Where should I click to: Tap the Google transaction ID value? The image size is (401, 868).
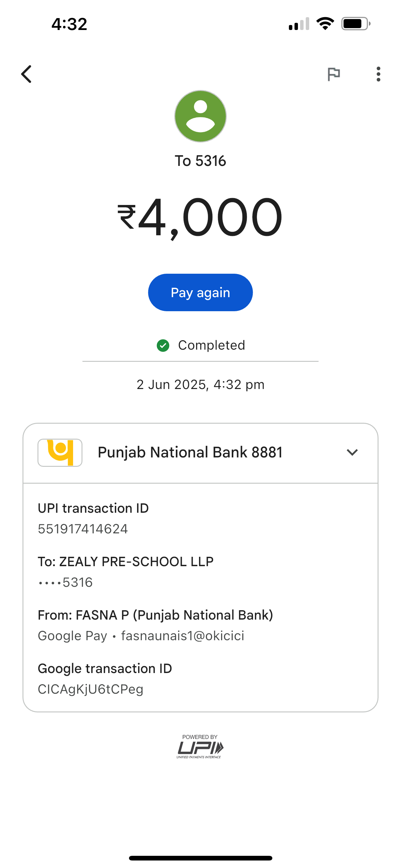tap(91, 689)
